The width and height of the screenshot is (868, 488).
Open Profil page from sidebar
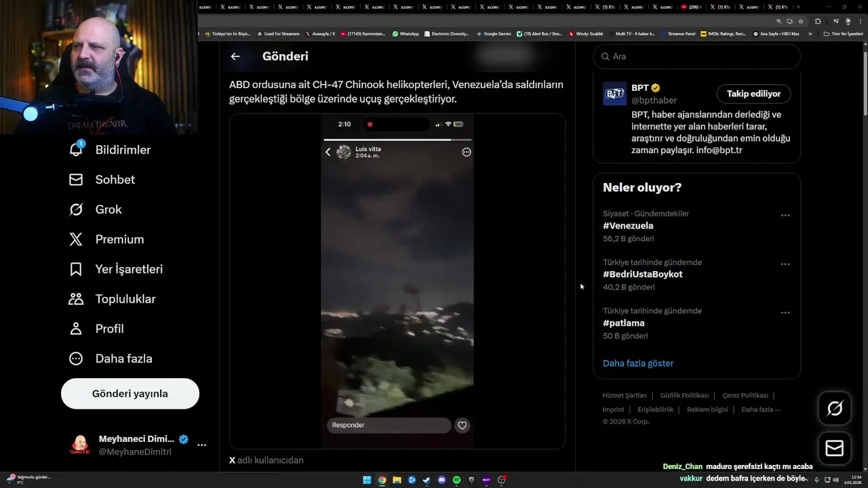96,329
